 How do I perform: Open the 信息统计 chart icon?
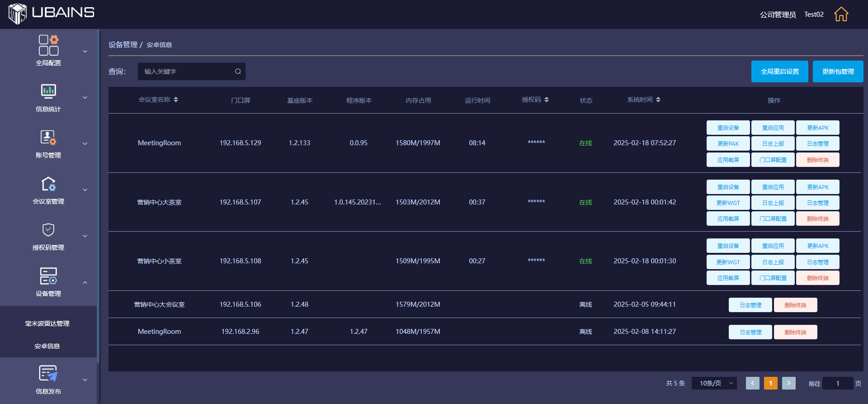click(x=48, y=91)
